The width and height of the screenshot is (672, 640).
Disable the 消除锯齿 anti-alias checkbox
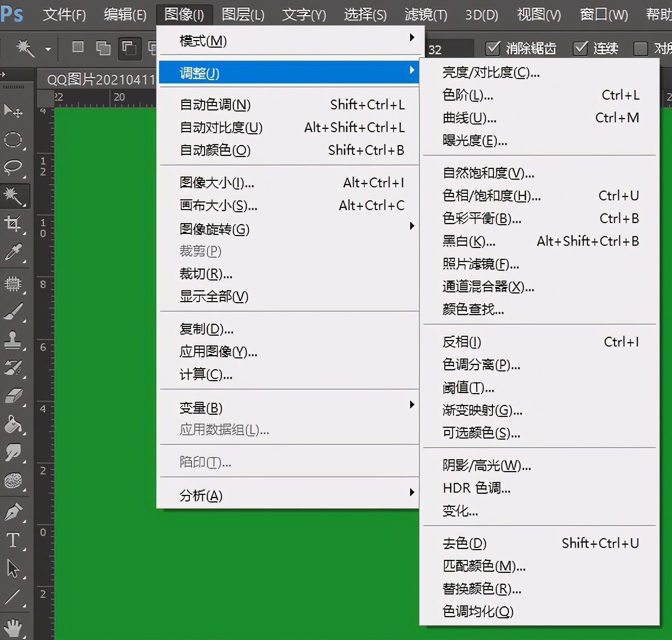[x=493, y=48]
